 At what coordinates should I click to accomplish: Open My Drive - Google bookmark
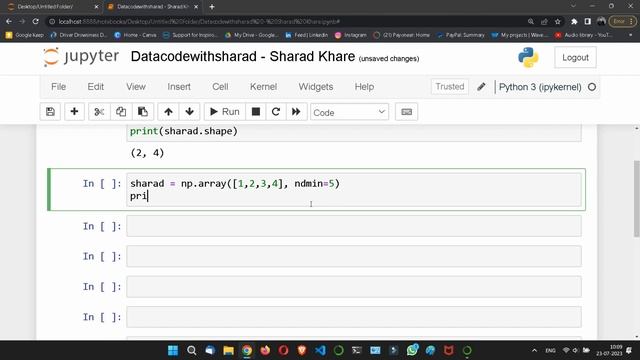[x=252, y=35]
